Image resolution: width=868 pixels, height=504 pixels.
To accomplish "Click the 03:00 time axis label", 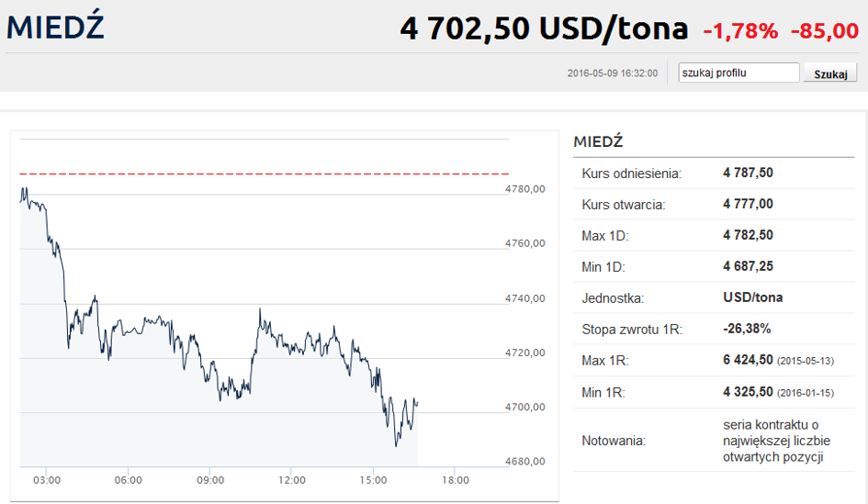I will [x=47, y=479].
